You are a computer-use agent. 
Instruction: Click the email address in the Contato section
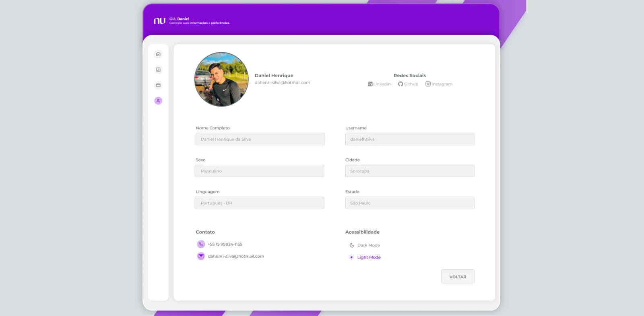coord(236,256)
